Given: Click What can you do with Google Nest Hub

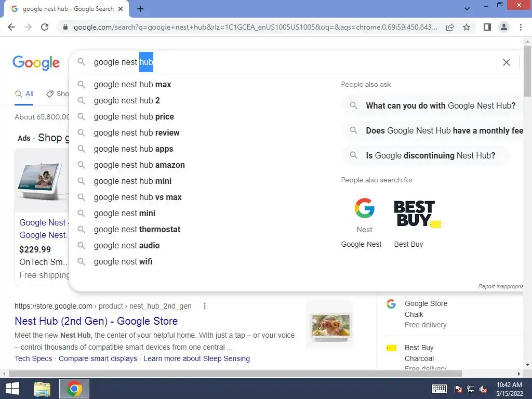Looking at the screenshot, I should [x=433, y=105].
